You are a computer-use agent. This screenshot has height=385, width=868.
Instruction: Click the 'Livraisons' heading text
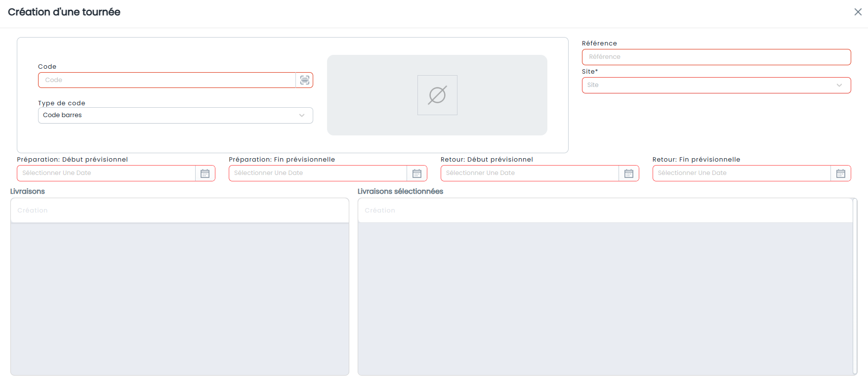(28, 191)
